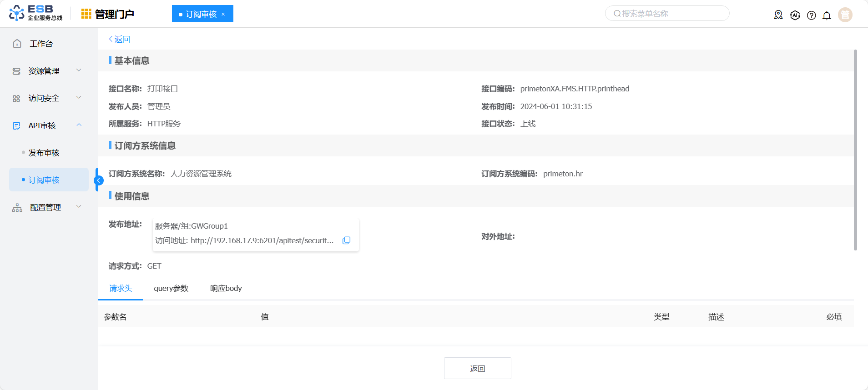Open the AI assistant icon
The image size is (868, 390).
pos(795,15)
